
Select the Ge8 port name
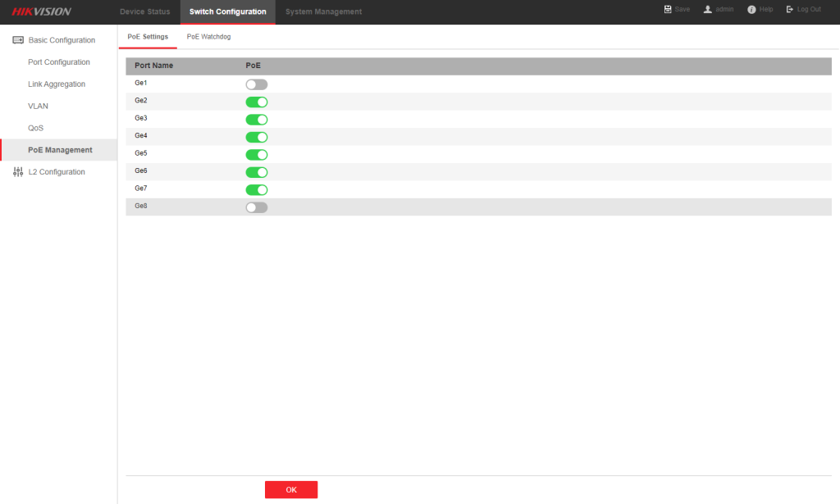pyautogui.click(x=141, y=206)
